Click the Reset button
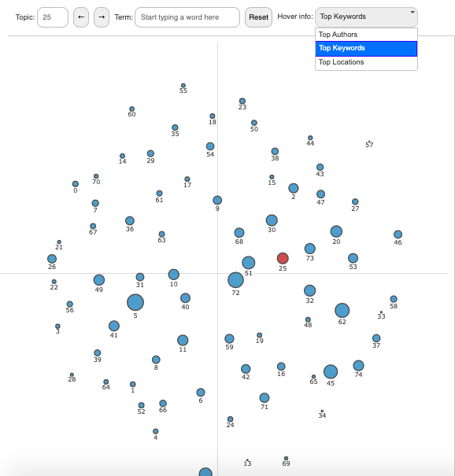 (x=258, y=17)
